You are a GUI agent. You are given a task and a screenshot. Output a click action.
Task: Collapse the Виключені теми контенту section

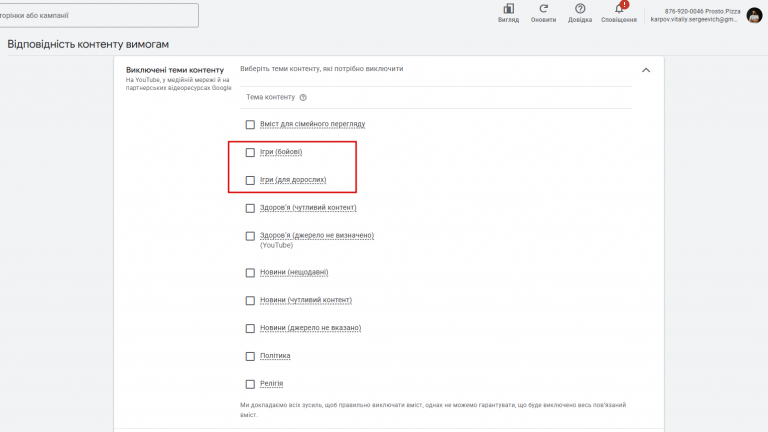point(646,70)
